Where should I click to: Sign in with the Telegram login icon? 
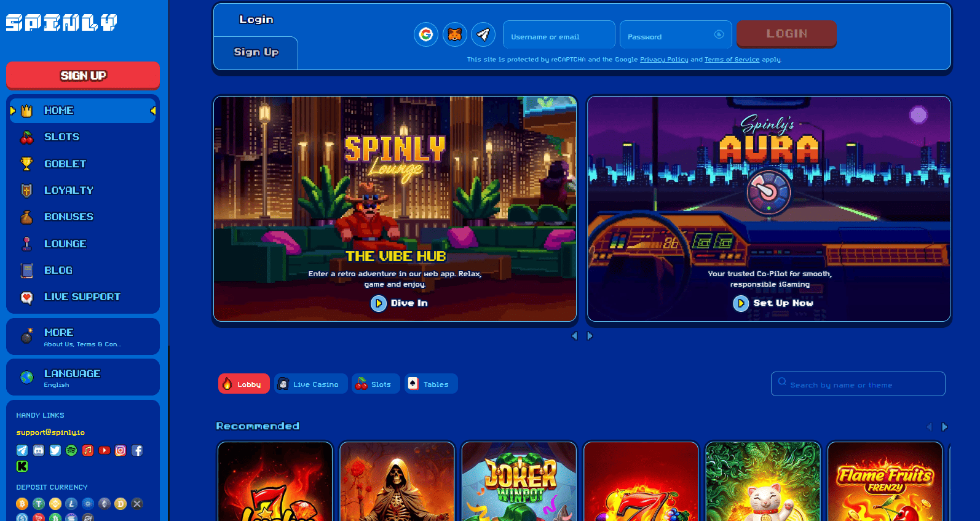coord(483,34)
